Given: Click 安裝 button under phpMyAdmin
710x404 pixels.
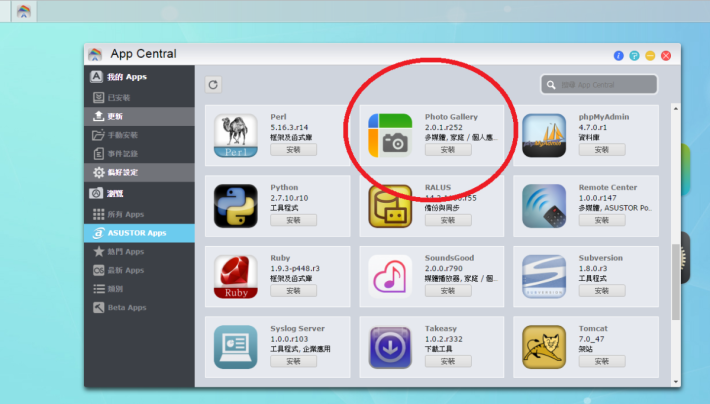Looking at the screenshot, I should 602,150.
